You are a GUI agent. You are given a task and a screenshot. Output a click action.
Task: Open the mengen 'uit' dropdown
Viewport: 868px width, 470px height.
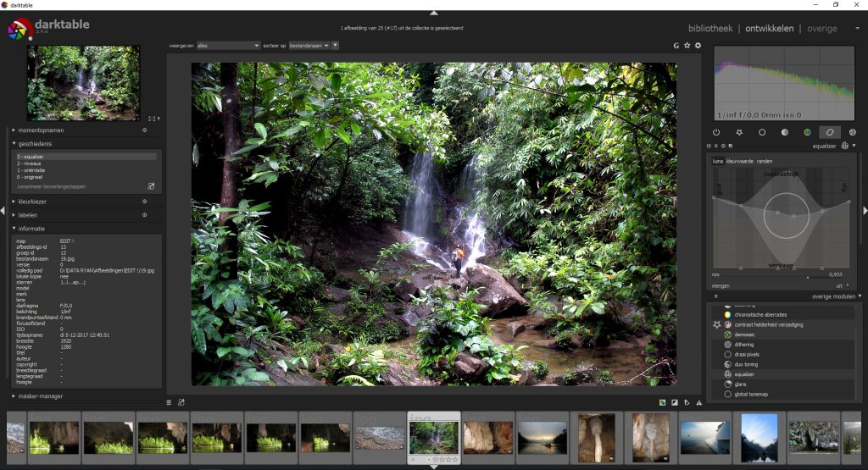pos(843,286)
